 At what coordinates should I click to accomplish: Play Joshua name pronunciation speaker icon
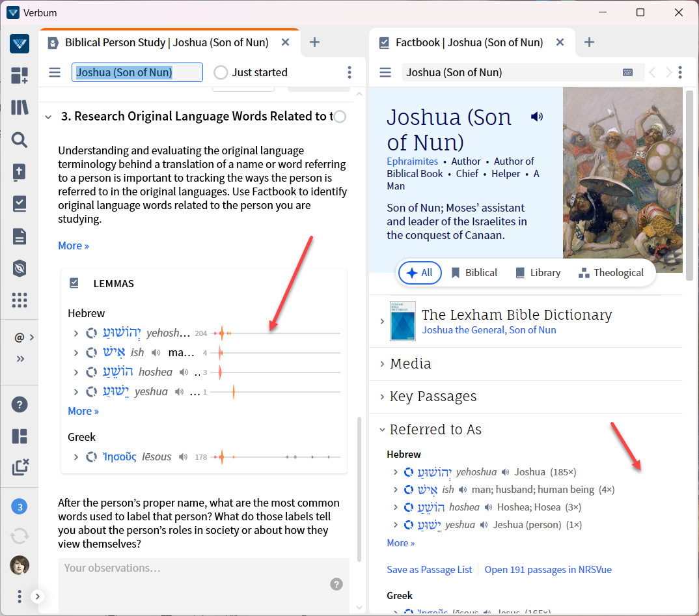pyautogui.click(x=537, y=117)
